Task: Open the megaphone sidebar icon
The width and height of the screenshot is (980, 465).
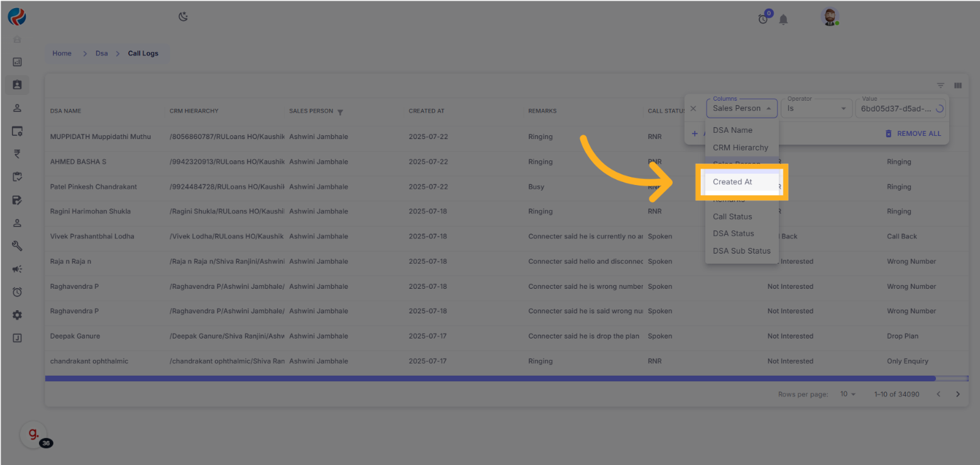Action: (x=18, y=269)
